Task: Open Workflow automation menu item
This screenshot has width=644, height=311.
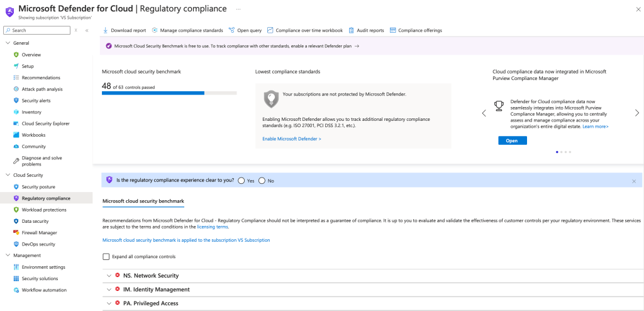Action: pyautogui.click(x=44, y=290)
